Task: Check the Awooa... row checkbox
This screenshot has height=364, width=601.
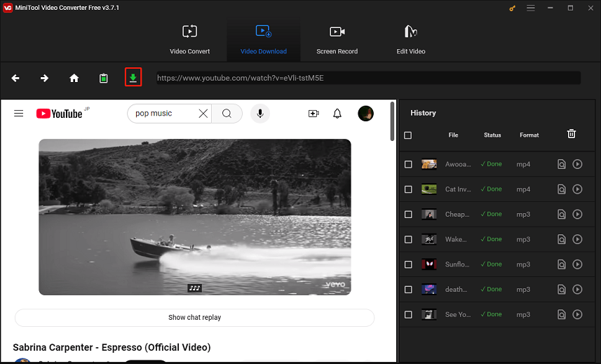Action: (408, 164)
